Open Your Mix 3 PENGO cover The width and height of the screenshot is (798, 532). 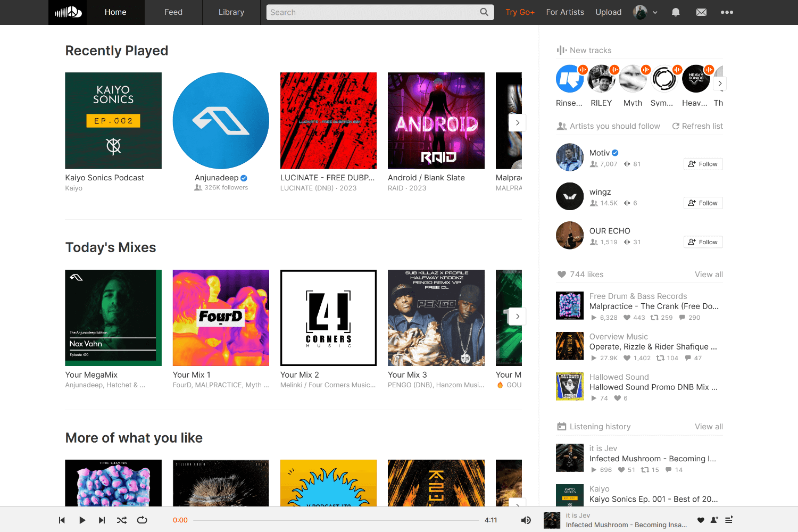pyautogui.click(x=436, y=318)
